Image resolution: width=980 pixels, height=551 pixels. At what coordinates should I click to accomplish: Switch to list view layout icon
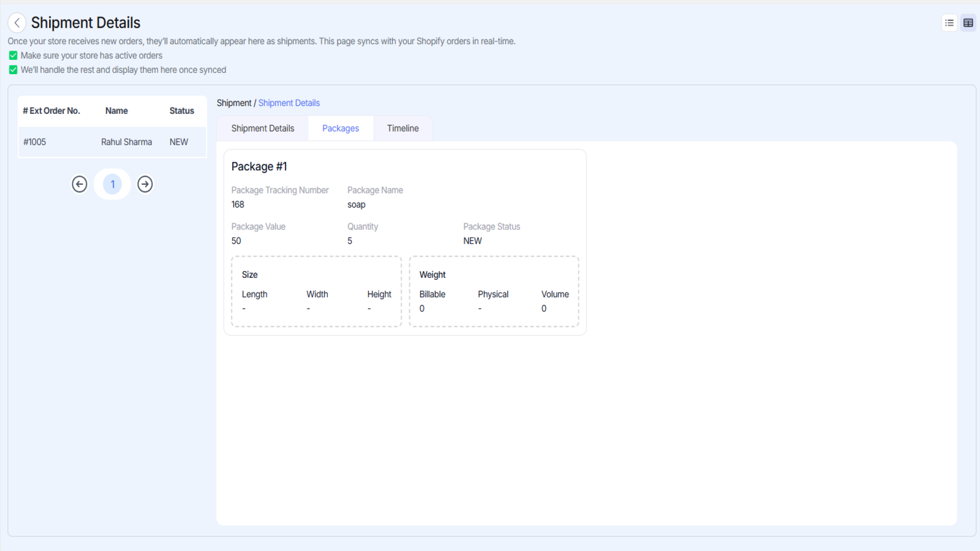[949, 23]
